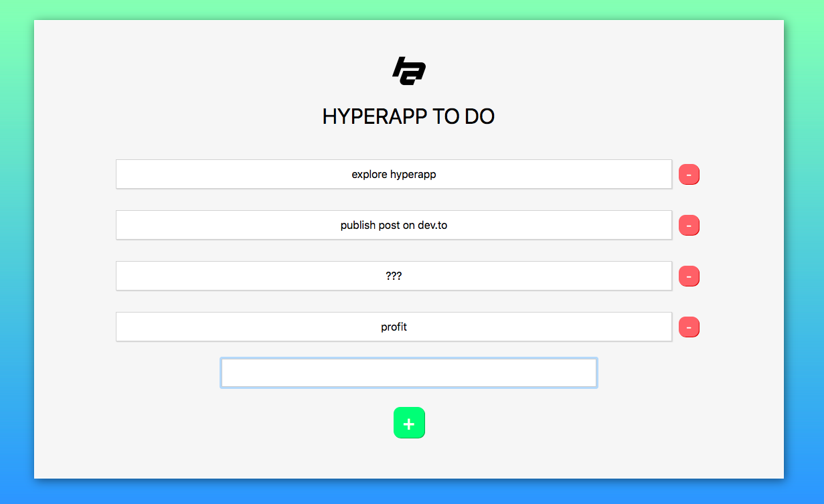Click the "HYPERAPP TO DO" heading
The height and width of the screenshot is (504, 824).
pos(408,116)
